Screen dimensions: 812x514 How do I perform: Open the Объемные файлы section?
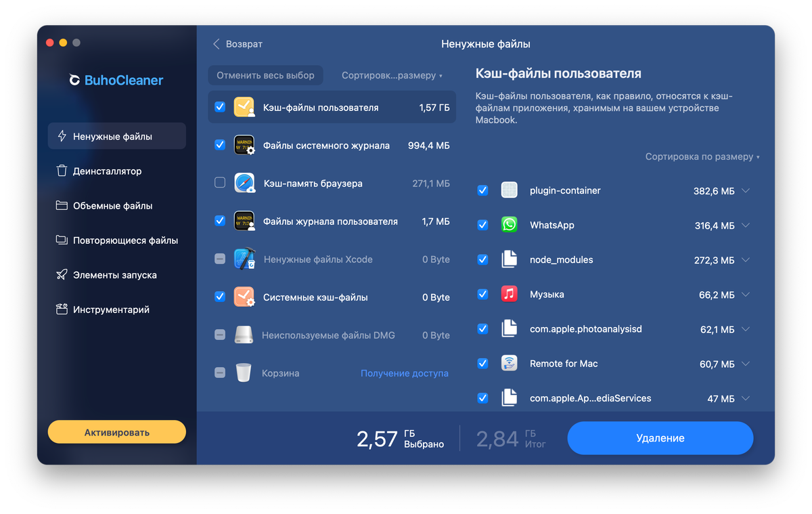pyautogui.click(x=116, y=205)
